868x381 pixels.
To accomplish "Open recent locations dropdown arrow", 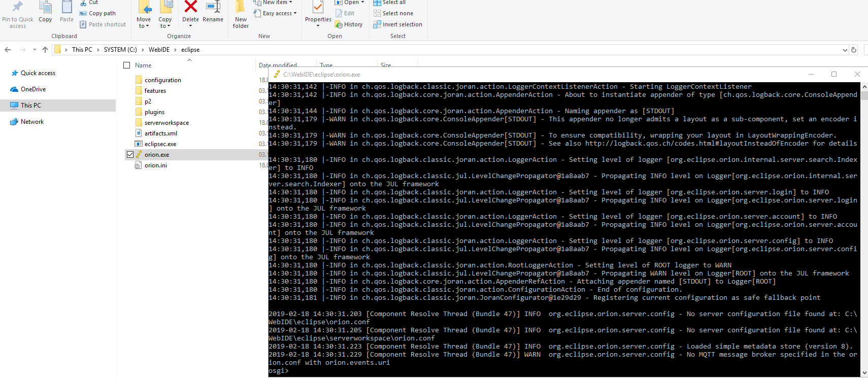I will coord(35,50).
